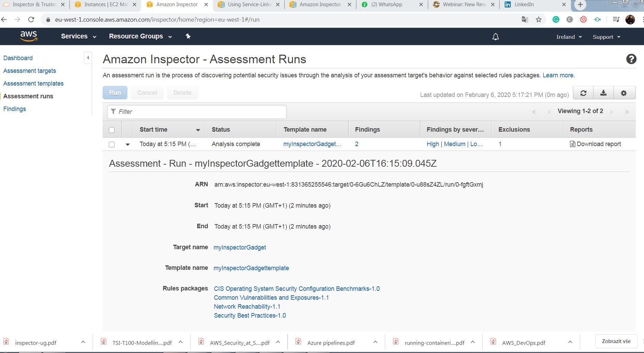Click the browser back arrow
This screenshot has height=353, width=644.
point(4,20)
